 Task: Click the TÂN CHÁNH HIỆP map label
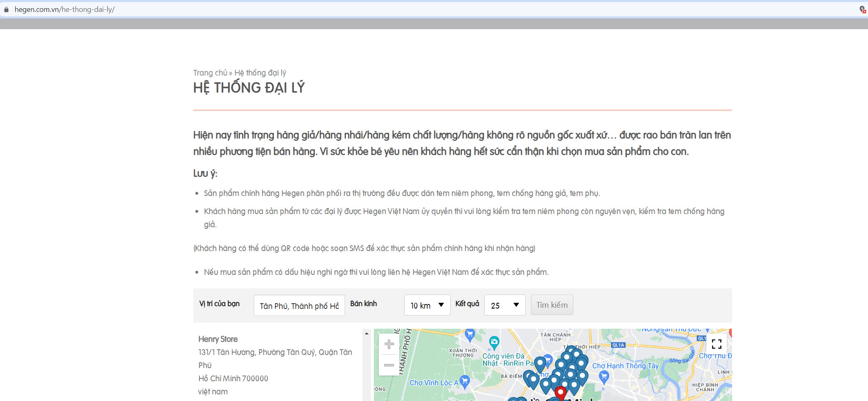point(555,337)
